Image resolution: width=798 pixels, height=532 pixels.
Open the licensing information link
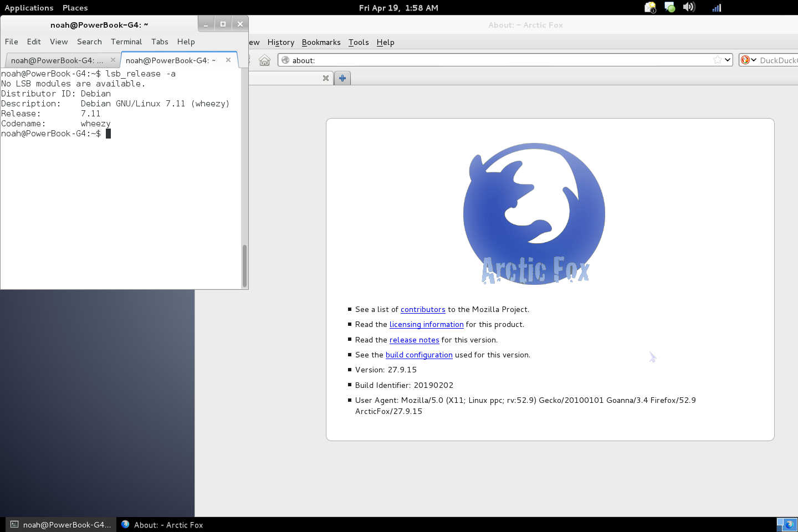click(x=426, y=324)
